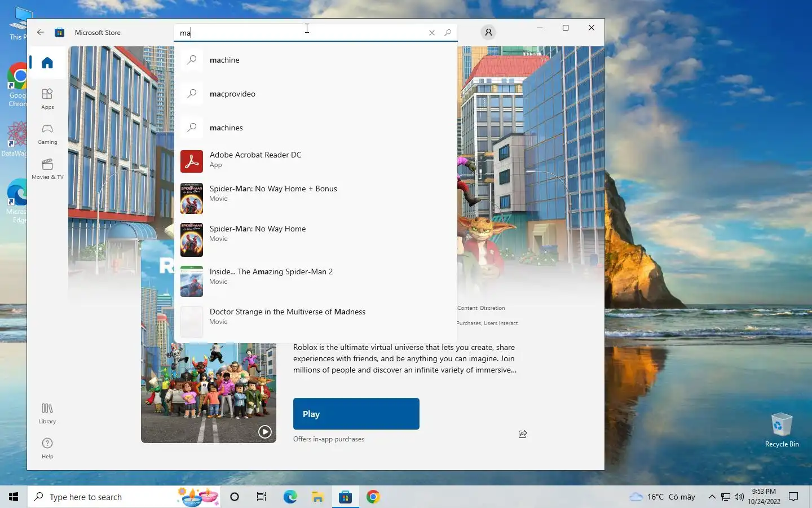Launch Microsoft Edge from the taskbar
The height and width of the screenshot is (508, 812).
[x=290, y=497]
